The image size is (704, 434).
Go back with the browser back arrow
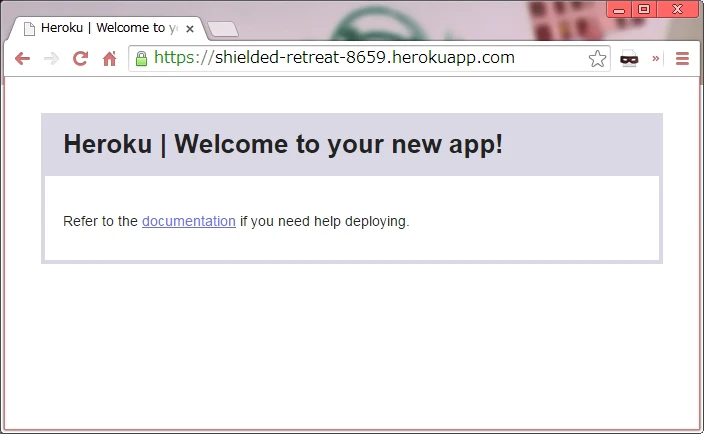(22, 58)
